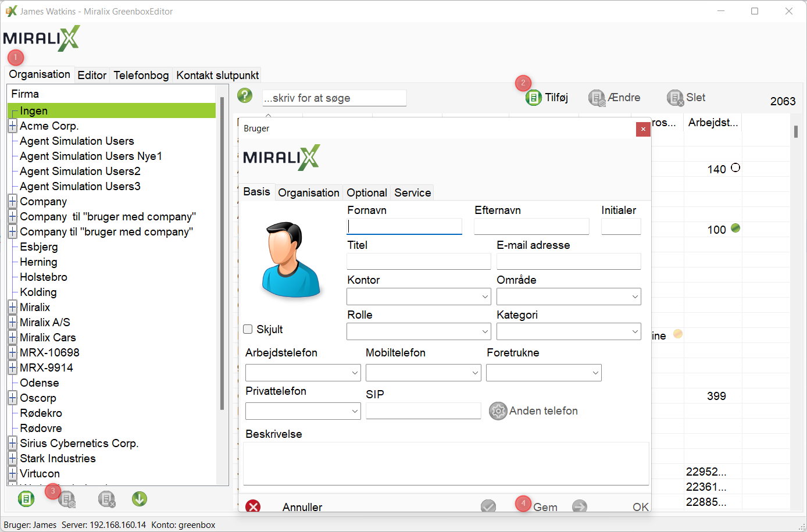This screenshot has height=532, width=807.
Task: Click the green down arrow icon below company tree
Action: 139,499
